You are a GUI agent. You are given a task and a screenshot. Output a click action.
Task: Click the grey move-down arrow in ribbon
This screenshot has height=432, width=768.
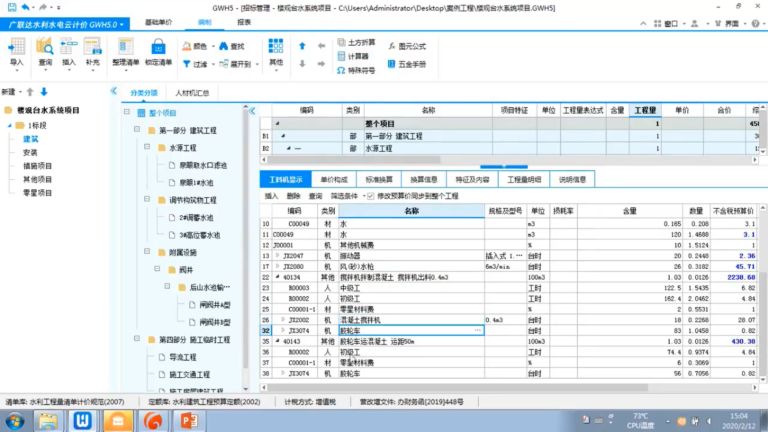pyautogui.click(x=302, y=64)
